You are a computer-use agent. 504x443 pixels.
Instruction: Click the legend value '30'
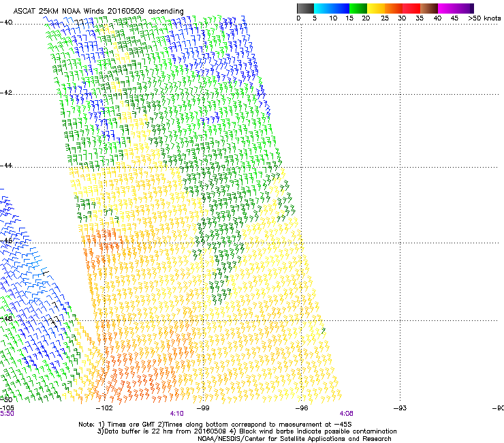pyautogui.click(x=402, y=18)
